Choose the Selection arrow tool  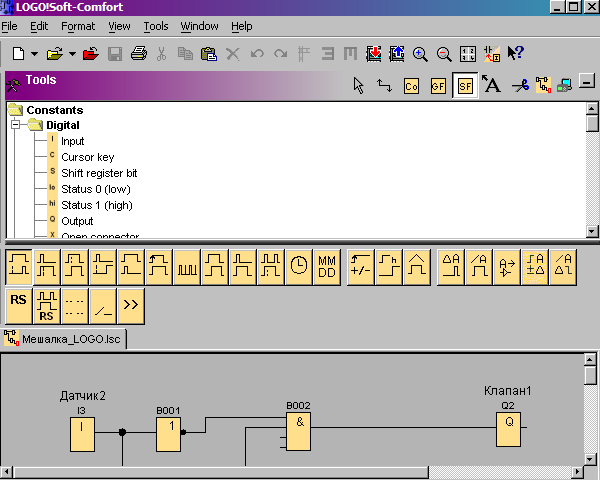tap(359, 85)
